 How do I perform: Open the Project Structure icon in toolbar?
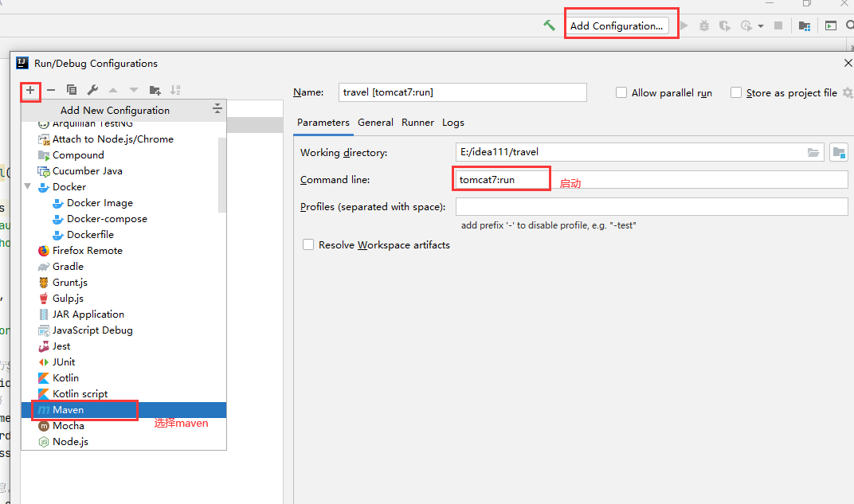[805, 25]
